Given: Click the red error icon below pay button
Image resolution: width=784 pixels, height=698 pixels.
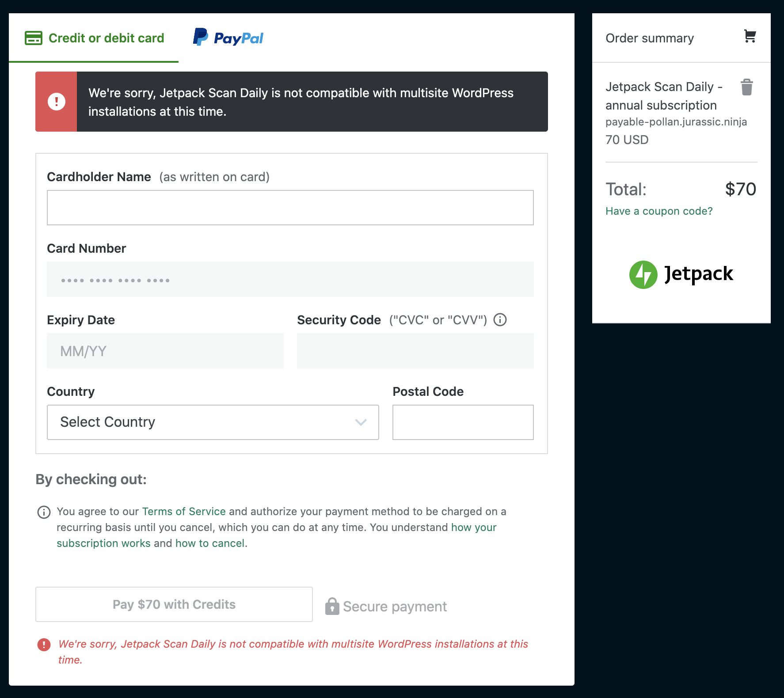Looking at the screenshot, I should tap(44, 645).
